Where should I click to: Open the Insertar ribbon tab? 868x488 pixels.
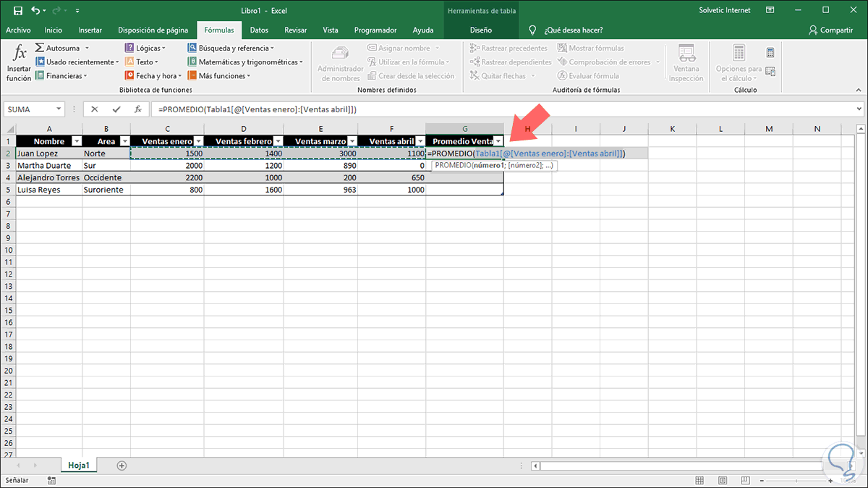point(90,30)
